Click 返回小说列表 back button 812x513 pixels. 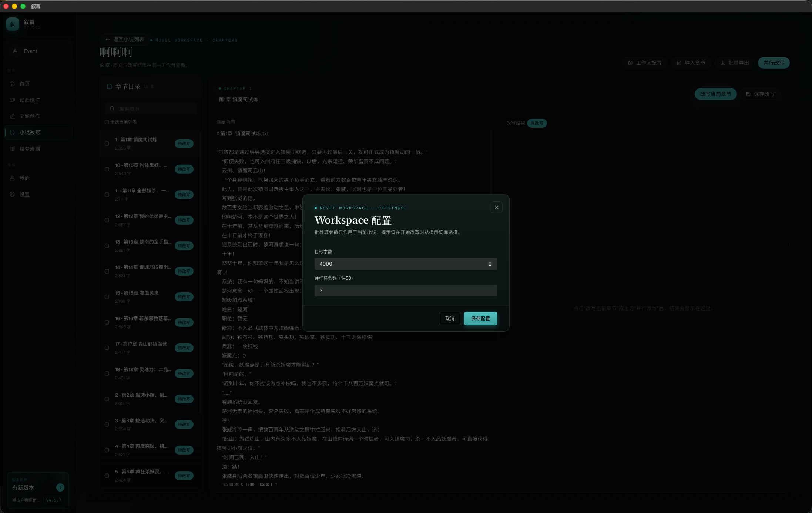[124, 40]
